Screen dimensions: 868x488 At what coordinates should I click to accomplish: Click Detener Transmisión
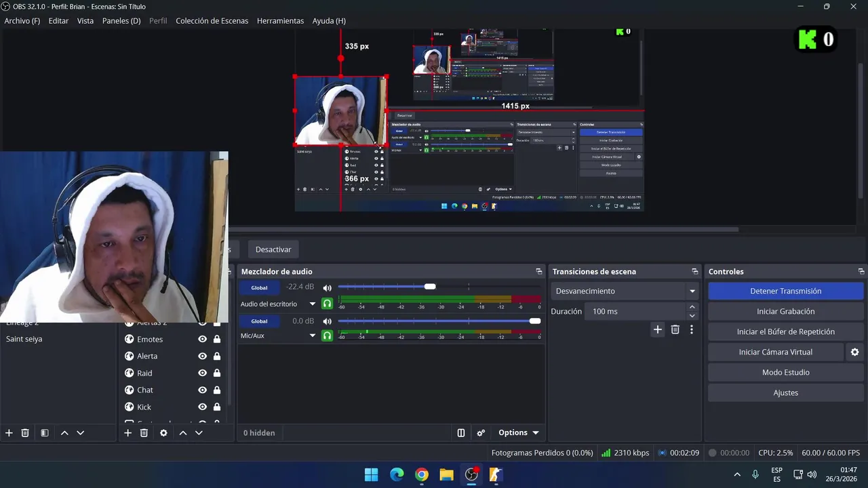tap(786, 291)
